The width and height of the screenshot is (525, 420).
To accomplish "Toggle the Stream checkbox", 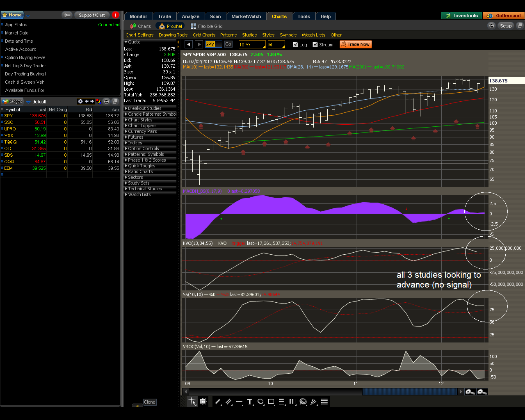I will point(315,44).
